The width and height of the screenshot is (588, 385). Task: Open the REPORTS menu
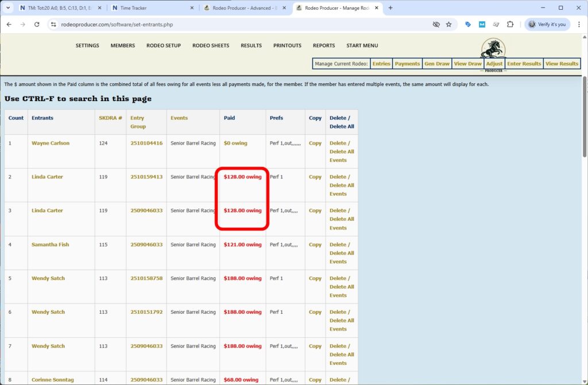324,46
